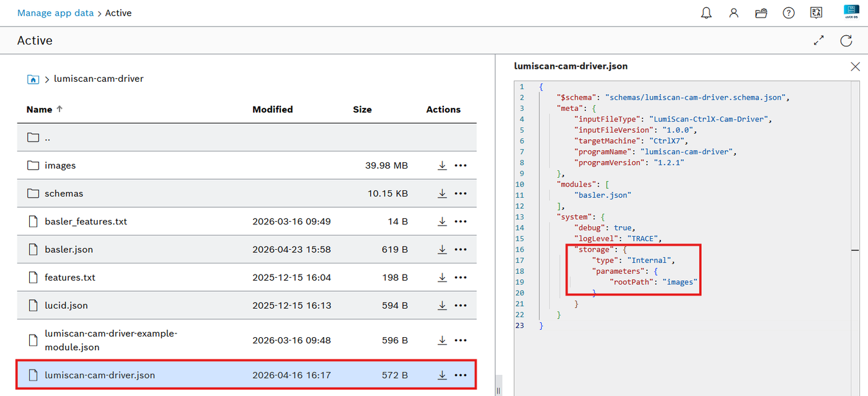Close the lumiscan-cam-driver.json preview panel
The image size is (868, 396).
pos(855,66)
